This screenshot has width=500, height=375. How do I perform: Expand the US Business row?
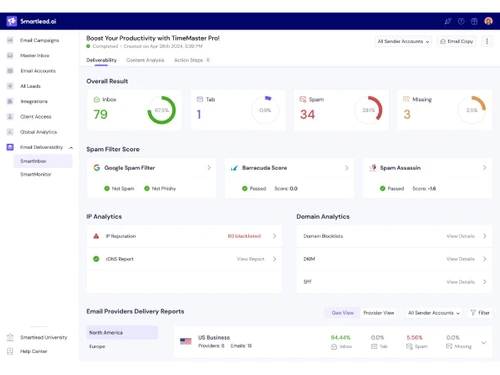(x=484, y=342)
